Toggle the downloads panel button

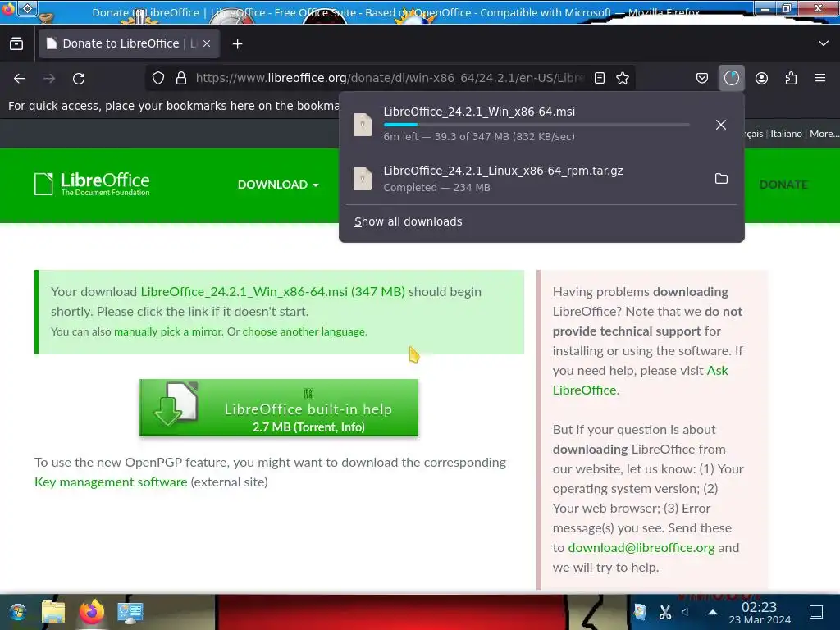click(731, 78)
